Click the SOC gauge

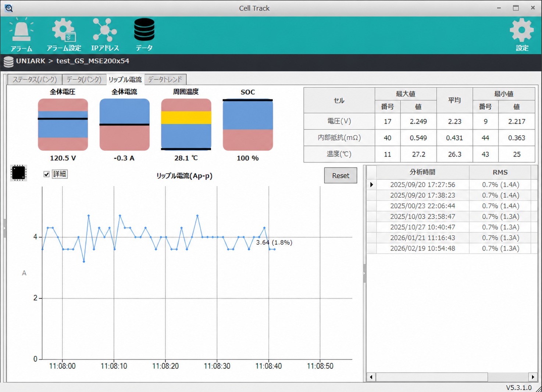coord(248,125)
